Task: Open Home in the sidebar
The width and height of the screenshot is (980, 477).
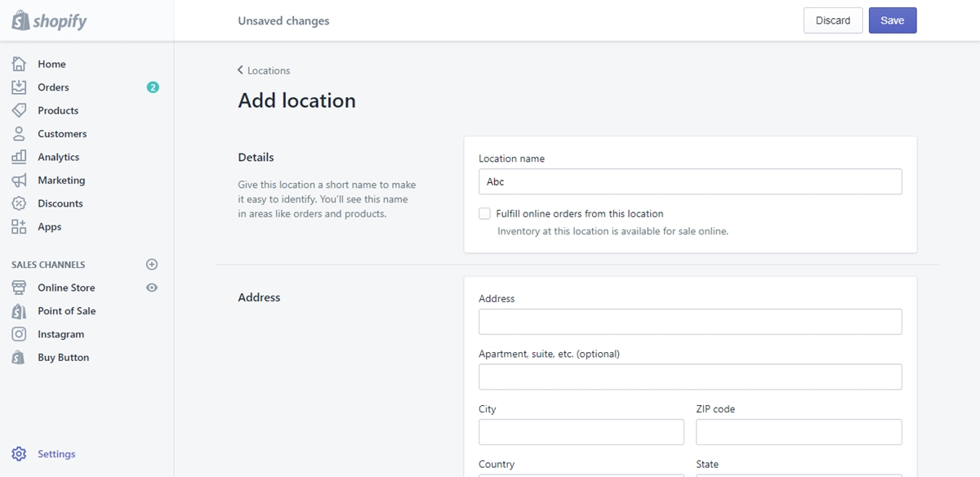Action: point(51,64)
